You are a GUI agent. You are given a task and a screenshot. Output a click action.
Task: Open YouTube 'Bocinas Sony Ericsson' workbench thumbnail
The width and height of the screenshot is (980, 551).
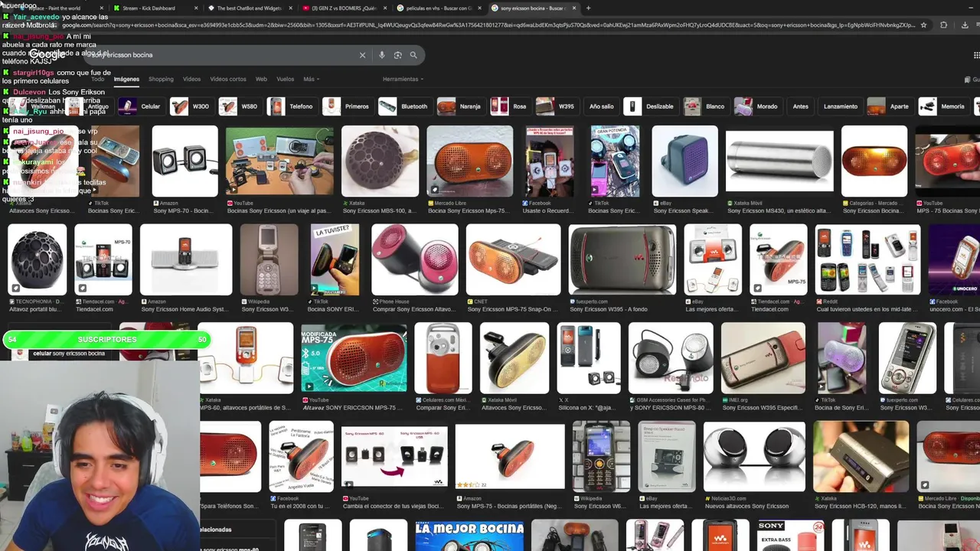tap(279, 161)
